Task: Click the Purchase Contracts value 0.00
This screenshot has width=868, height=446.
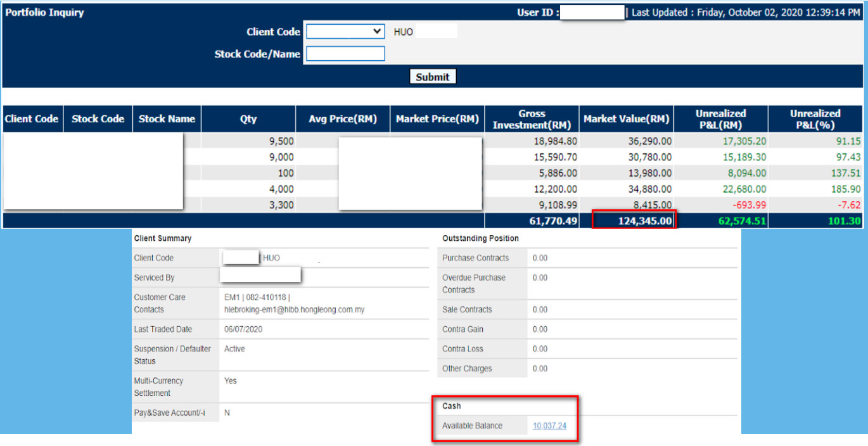Action: [x=540, y=258]
